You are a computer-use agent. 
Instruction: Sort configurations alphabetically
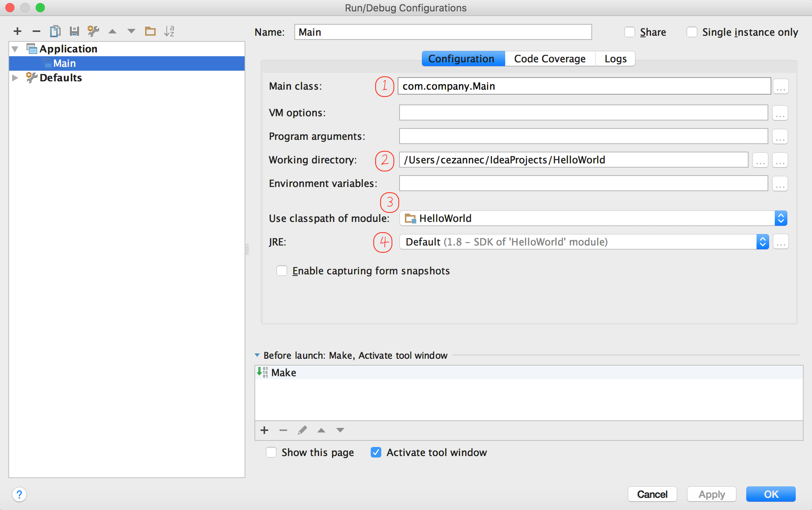coord(169,31)
